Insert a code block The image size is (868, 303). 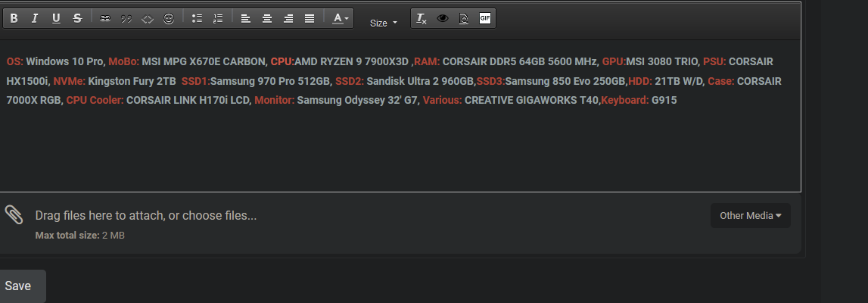(148, 18)
